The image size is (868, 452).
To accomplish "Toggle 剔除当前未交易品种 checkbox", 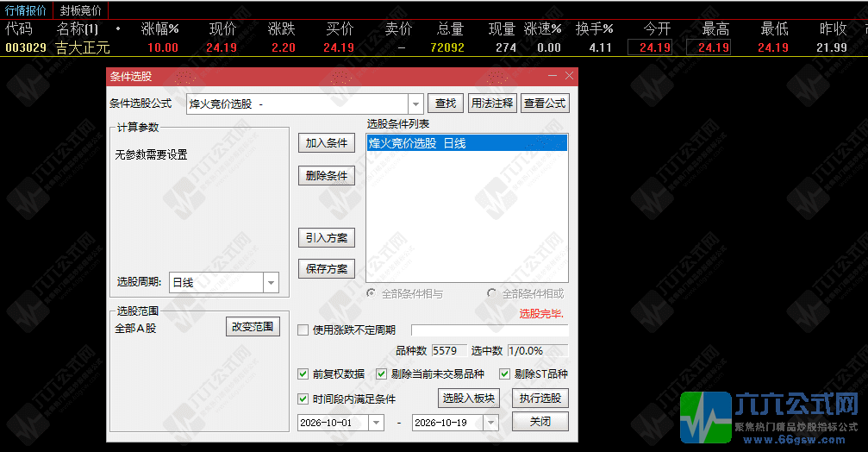I will point(381,374).
